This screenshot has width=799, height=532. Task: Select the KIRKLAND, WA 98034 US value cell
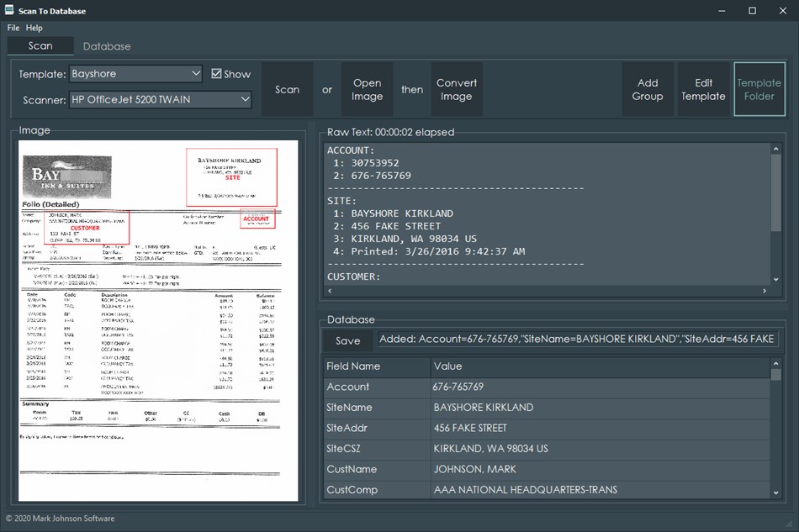(601, 449)
